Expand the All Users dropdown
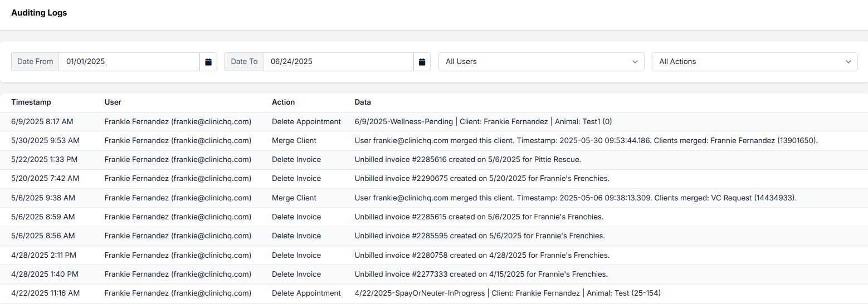The width and height of the screenshot is (868, 304). pos(541,62)
